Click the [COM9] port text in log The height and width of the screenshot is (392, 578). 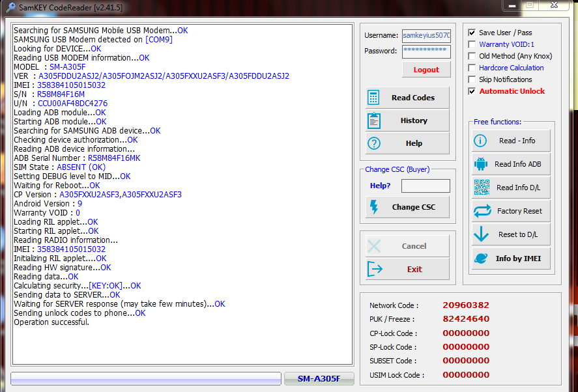(x=159, y=40)
